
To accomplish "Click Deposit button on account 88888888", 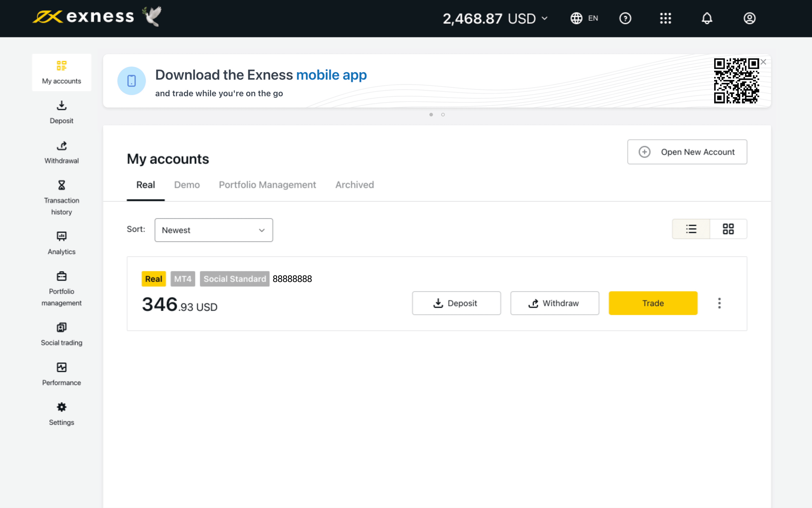I will coord(456,303).
